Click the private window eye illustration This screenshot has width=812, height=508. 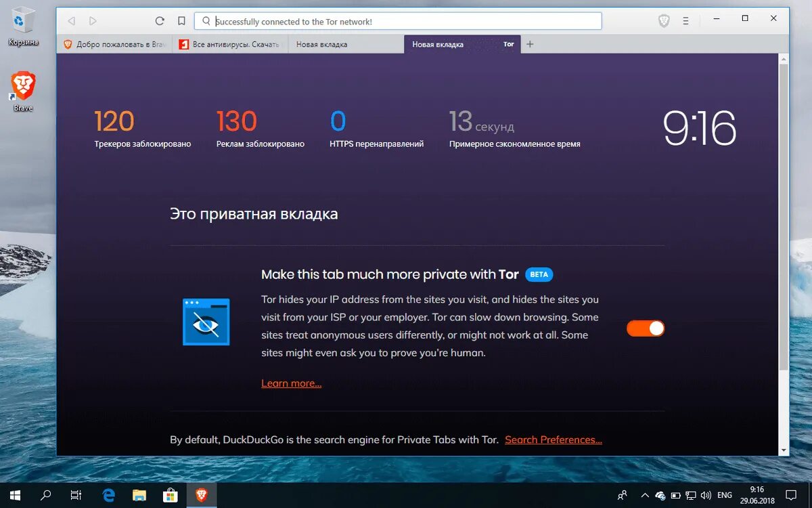tap(206, 322)
